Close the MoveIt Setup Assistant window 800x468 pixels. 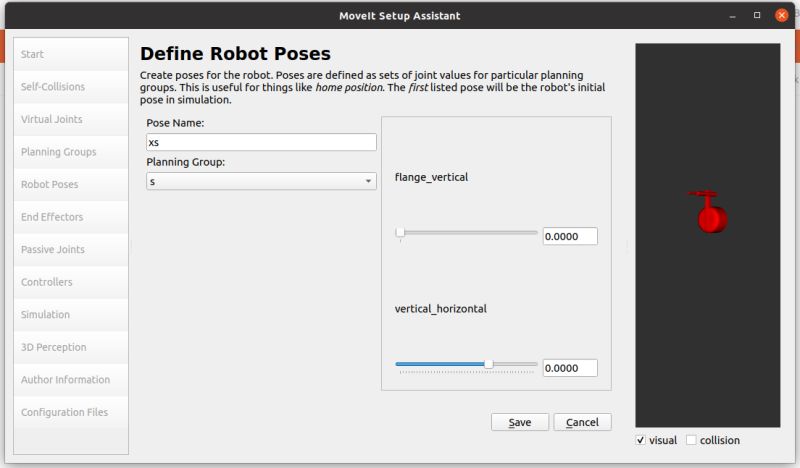point(781,15)
